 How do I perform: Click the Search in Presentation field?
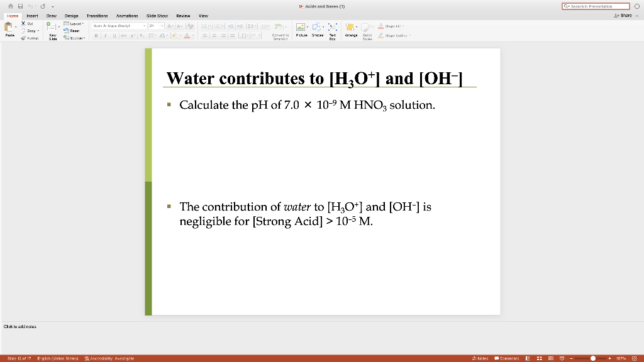click(596, 6)
